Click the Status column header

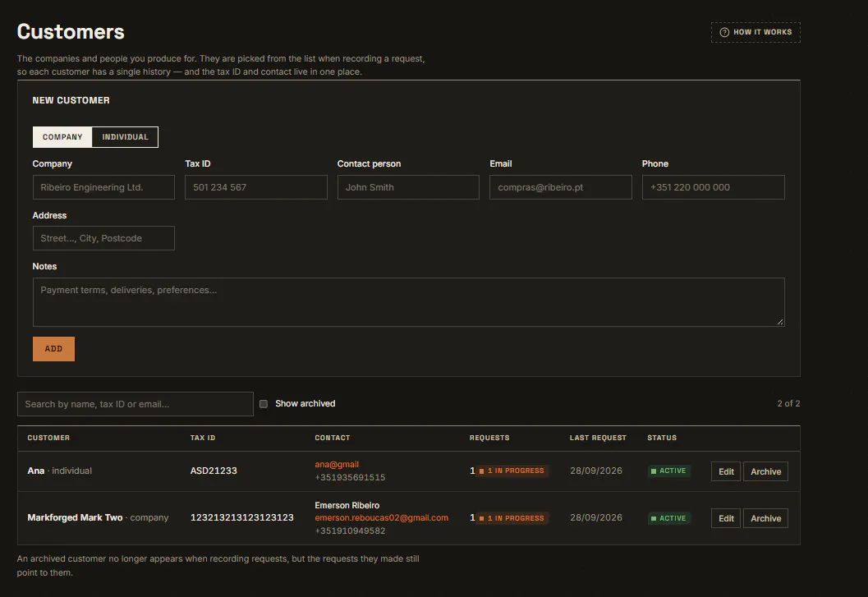pos(662,438)
